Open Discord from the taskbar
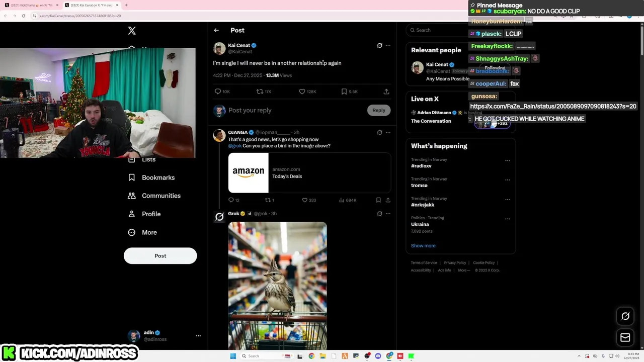 point(378,356)
